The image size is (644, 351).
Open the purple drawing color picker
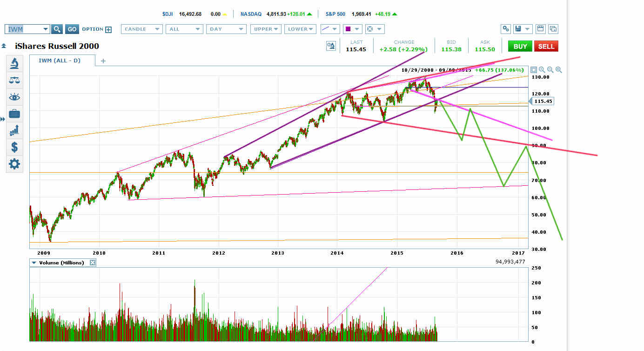[352, 29]
